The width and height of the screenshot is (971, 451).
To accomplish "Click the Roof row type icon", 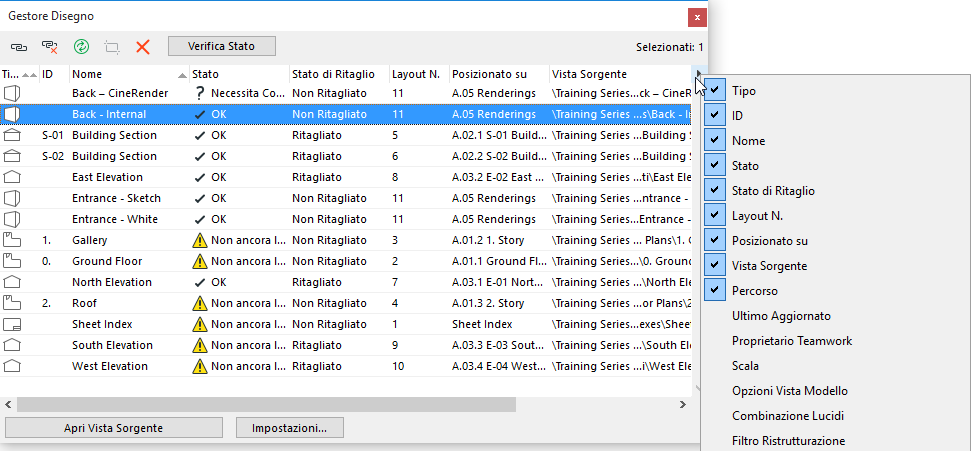I will pos(12,304).
